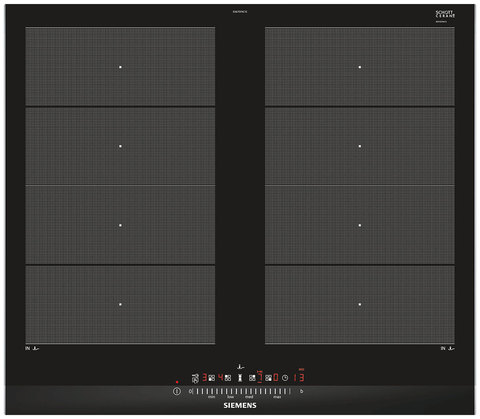Tap the frying sensor pan icon
This screenshot has width=480, height=419.
point(195,378)
